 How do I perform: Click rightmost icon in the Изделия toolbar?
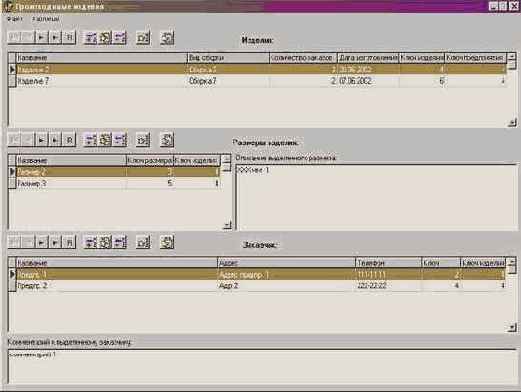pos(167,38)
